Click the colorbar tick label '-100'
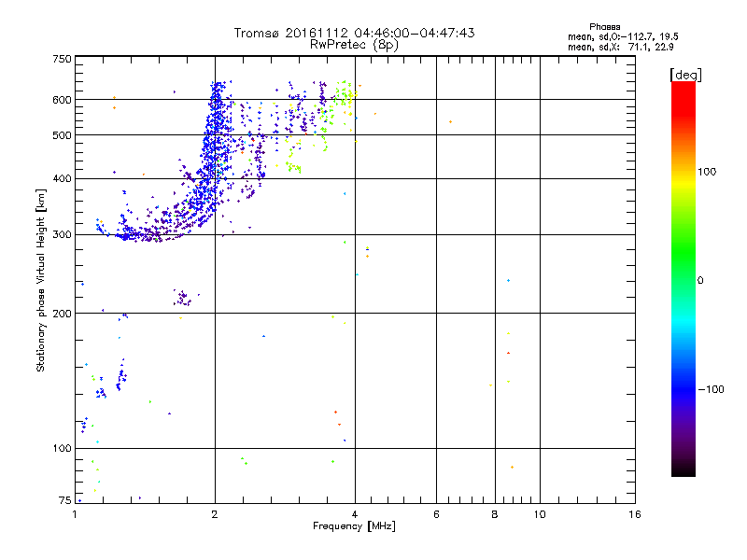 (x=711, y=389)
